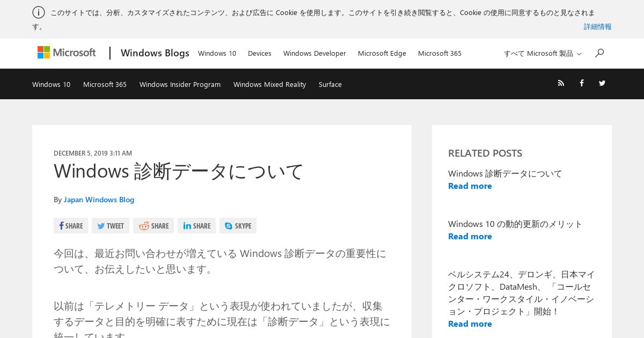
Task: Select Windows Developer in top navigation
Action: [314, 54]
